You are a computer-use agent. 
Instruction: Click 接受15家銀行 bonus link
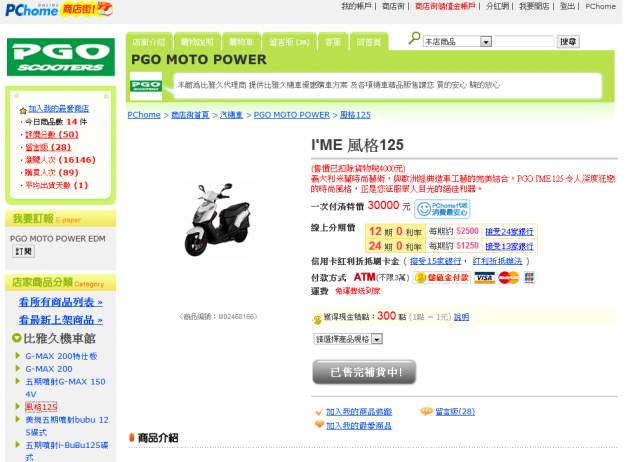pos(436,261)
